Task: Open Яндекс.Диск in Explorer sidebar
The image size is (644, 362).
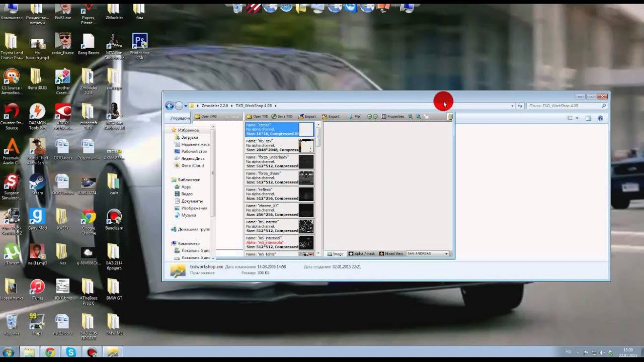Action: pyautogui.click(x=189, y=158)
